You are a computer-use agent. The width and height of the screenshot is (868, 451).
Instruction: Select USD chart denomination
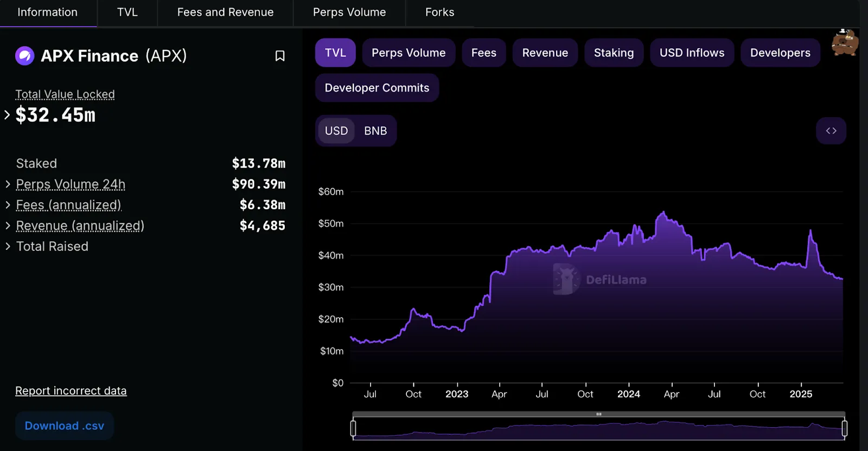336,131
